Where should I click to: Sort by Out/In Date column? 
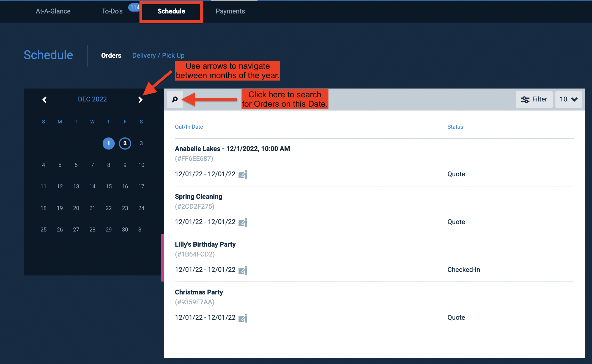click(x=189, y=127)
